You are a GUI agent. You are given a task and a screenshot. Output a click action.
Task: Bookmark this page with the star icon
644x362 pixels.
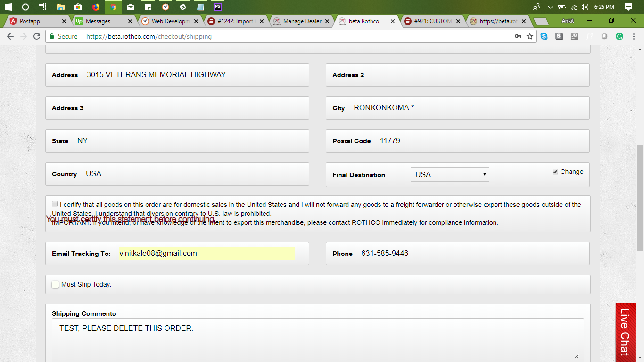coord(530,36)
